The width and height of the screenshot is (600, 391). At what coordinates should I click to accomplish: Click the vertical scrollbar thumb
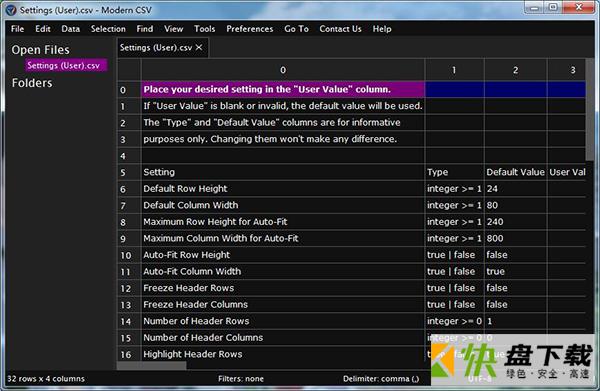tap(590, 110)
